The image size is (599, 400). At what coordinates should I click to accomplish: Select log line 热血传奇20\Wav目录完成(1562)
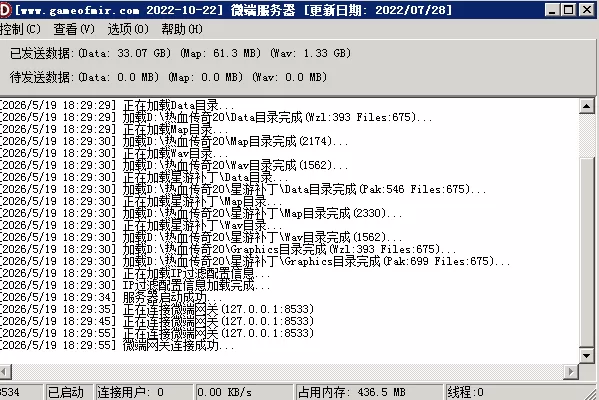click(x=174, y=165)
